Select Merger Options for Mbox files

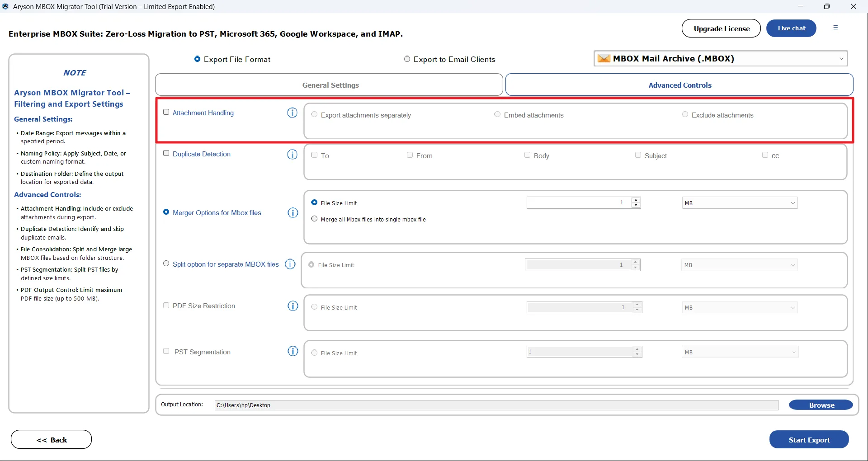tap(166, 212)
